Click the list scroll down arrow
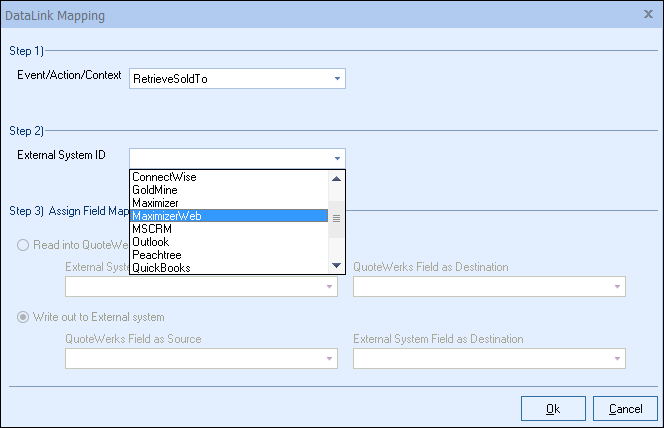The image size is (664, 428). 337,266
